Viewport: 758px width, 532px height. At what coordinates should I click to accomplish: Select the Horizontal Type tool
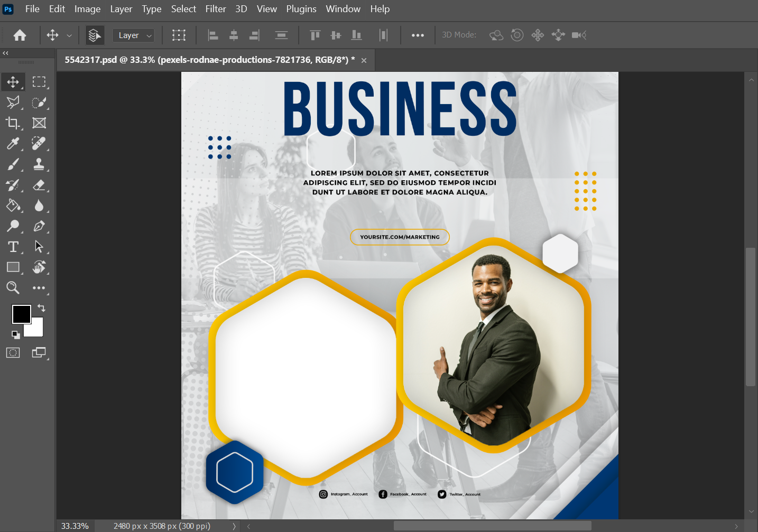pyautogui.click(x=13, y=247)
